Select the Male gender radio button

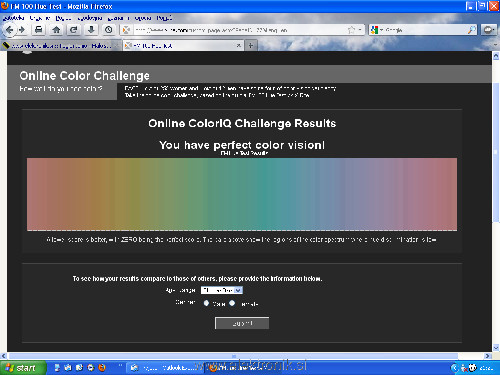pos(206,303)
